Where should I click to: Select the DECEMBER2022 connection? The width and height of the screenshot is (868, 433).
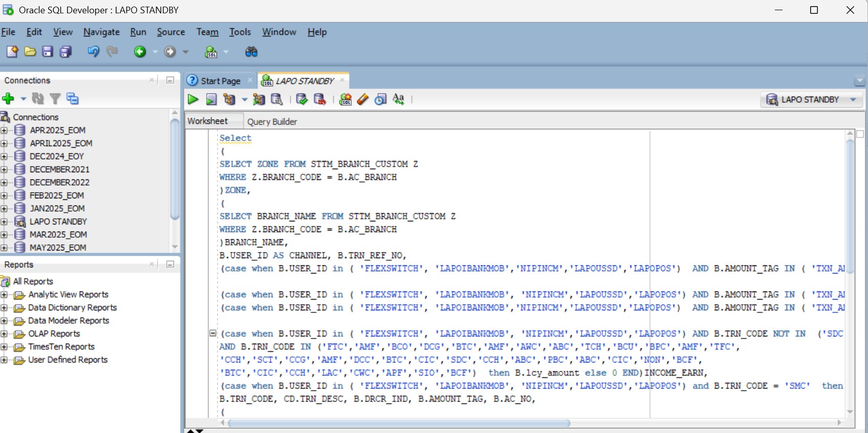(59, 183)
